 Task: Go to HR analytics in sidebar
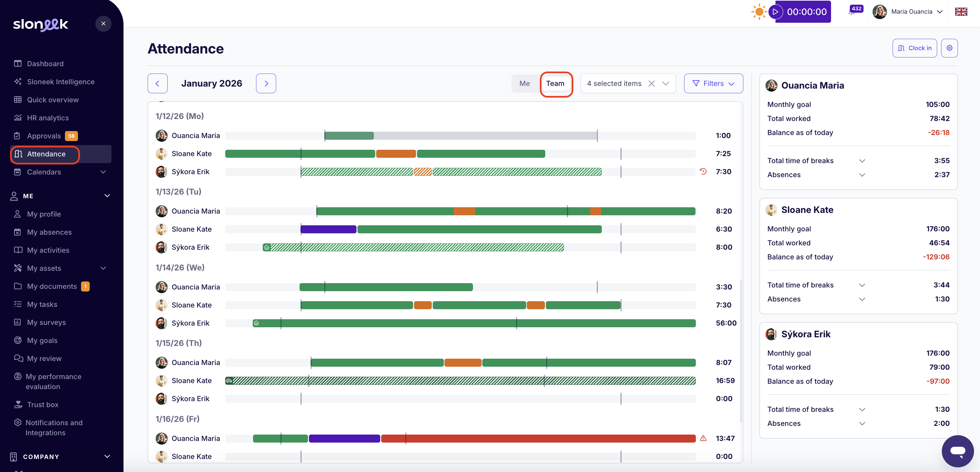[48, 118]
